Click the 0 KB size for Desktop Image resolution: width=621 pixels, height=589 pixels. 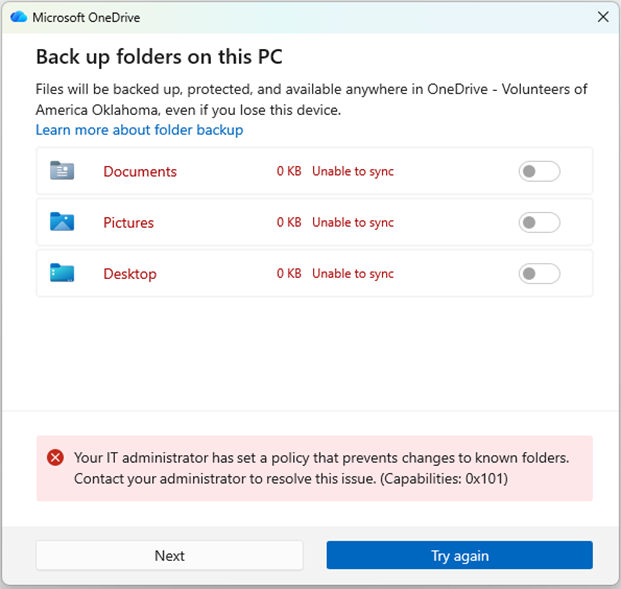pyautogui.click(x=289, y=273)
